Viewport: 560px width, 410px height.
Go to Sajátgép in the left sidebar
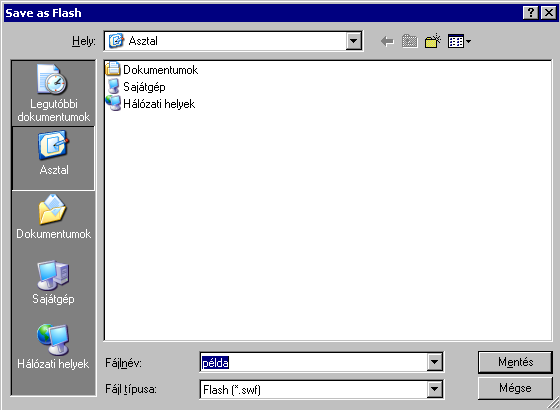tap(54, 282)
